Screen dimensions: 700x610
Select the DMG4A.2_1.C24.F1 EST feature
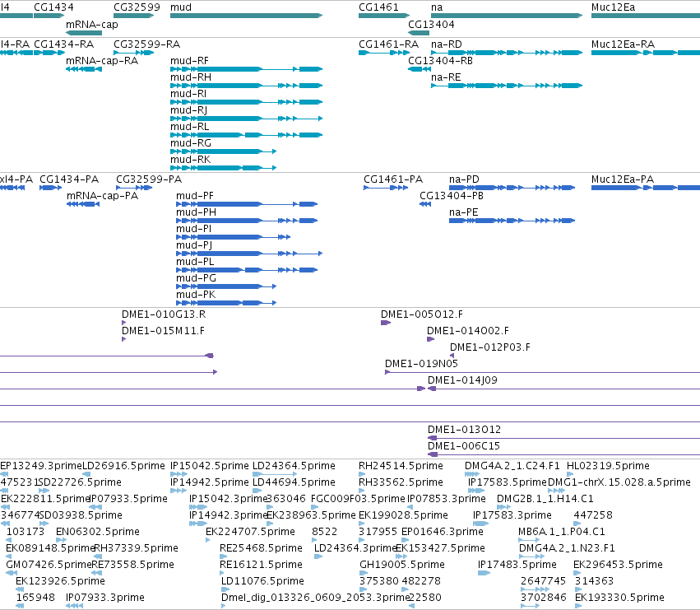coord(472,474)
